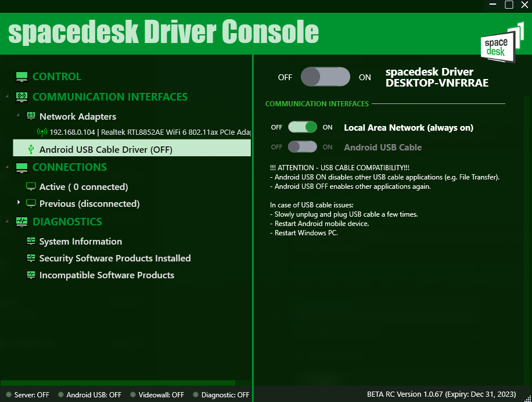This screenshot has width=532, height=402.
Task: Select the 192.168.0.104 Realtek adapter entry
Action: coord(150,132)
